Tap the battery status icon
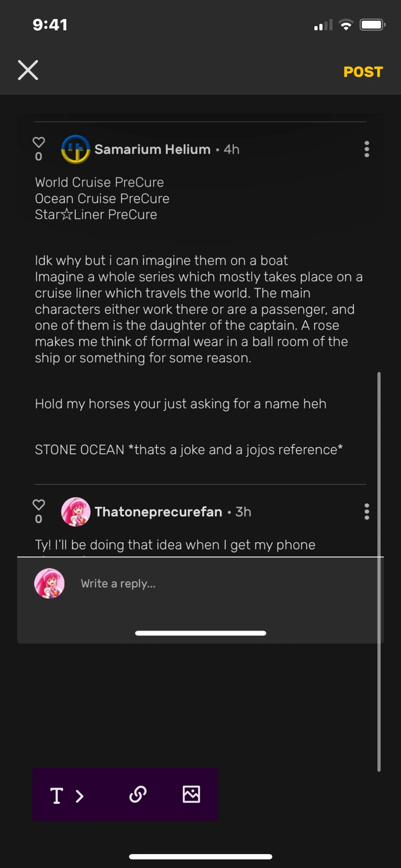The height and width of the screenshot is (868, 401). point(372,25)
